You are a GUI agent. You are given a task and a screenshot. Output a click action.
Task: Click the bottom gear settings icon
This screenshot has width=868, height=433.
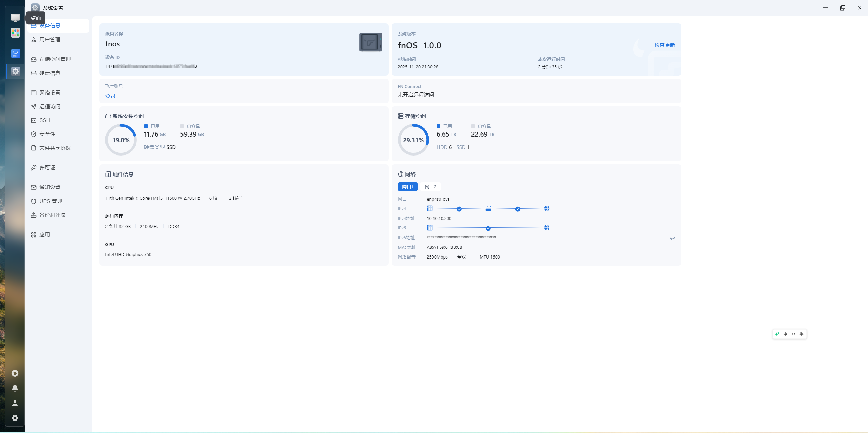click(15, 418)
